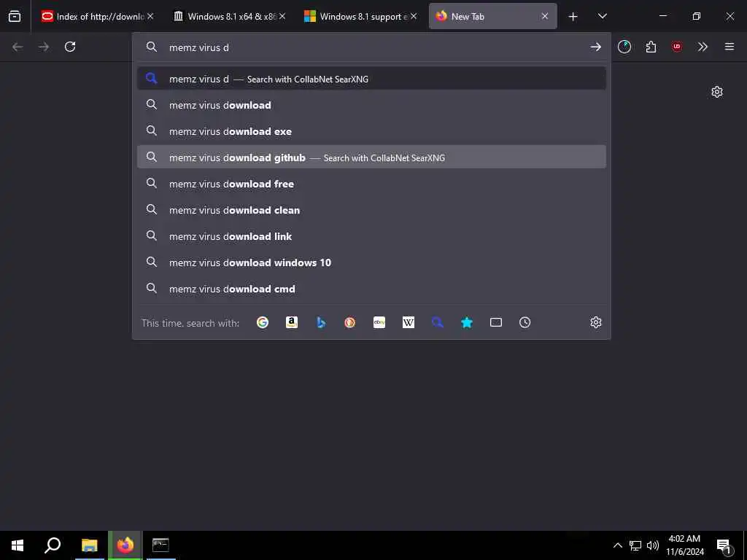Search this time with Amazon icon
This screenshot has height=560, width=747.
292,322
